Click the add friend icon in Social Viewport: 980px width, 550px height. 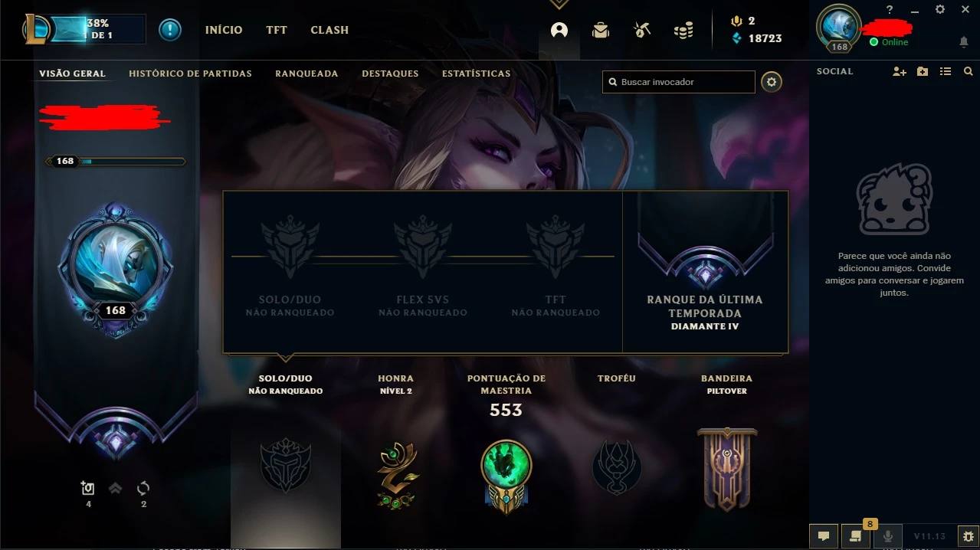[x=900, y=71]
